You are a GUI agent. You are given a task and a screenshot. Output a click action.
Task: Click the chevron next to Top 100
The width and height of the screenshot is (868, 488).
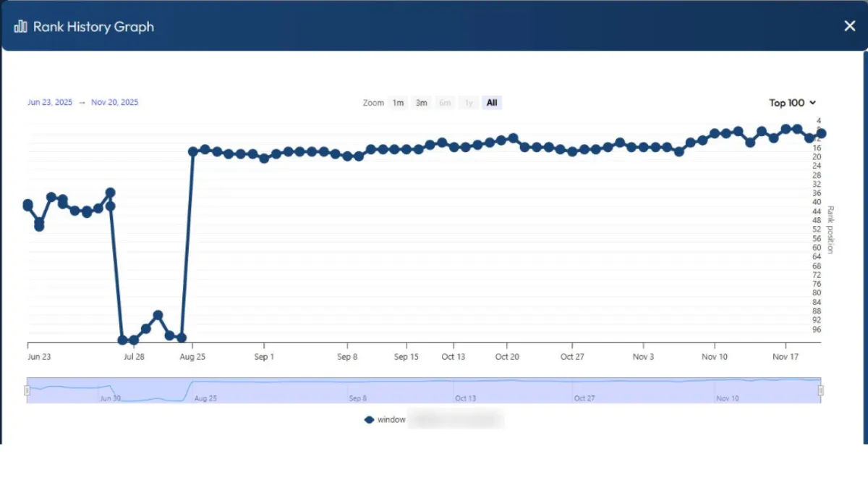(814, 103)
